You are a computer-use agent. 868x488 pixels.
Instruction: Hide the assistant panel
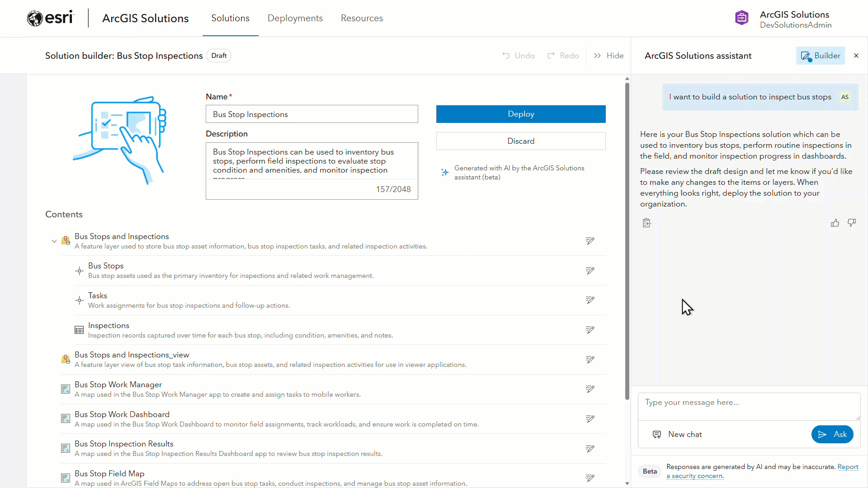609,56
